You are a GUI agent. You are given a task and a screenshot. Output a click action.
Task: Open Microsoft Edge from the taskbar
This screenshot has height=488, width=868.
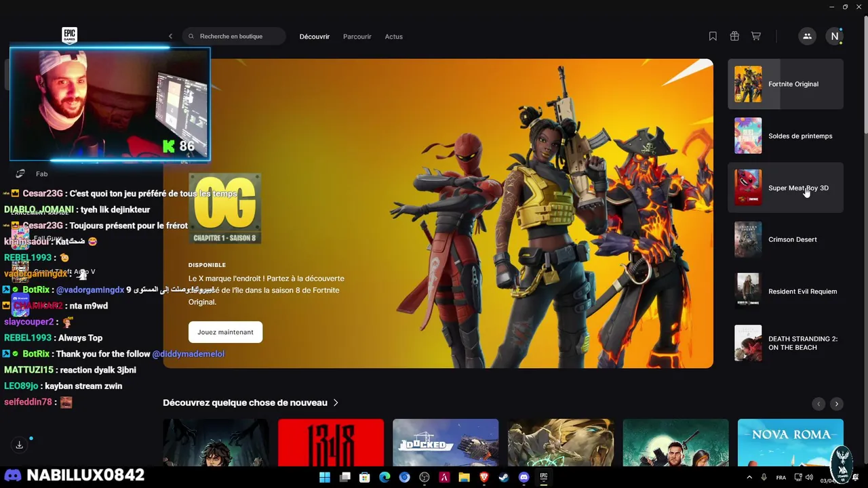pyautogui.click(x=384, y=477)
